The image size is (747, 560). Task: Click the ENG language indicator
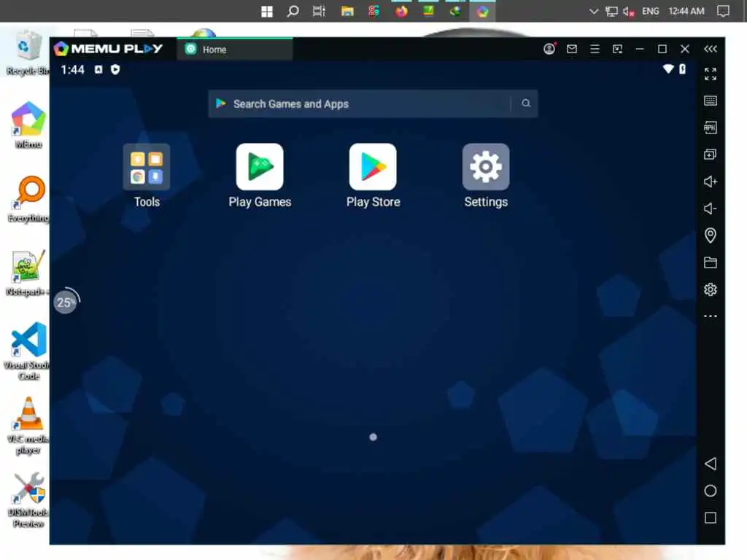click(x=650, y=11)
